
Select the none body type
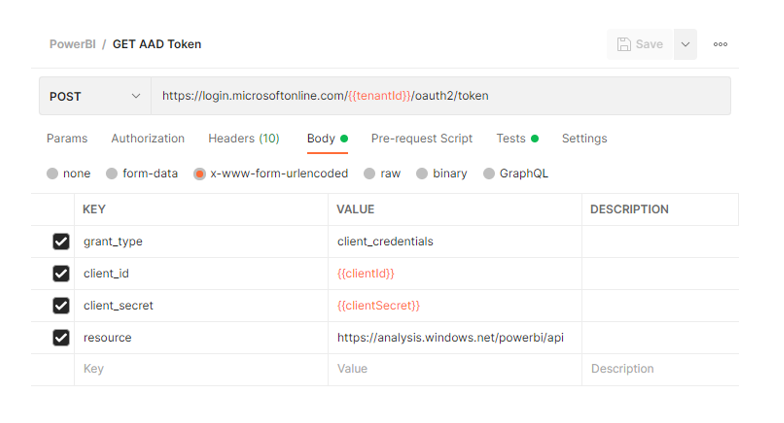pyautogui.click(x=68, y=174)
